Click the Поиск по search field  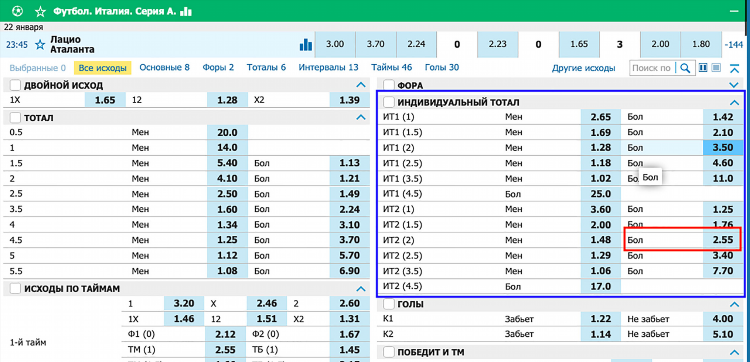(x=652, y=68)
